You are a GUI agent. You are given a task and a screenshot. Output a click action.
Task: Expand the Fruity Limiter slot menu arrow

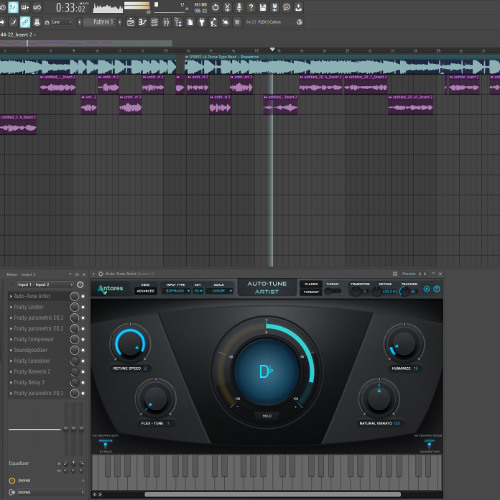click(x=11, y=307)
